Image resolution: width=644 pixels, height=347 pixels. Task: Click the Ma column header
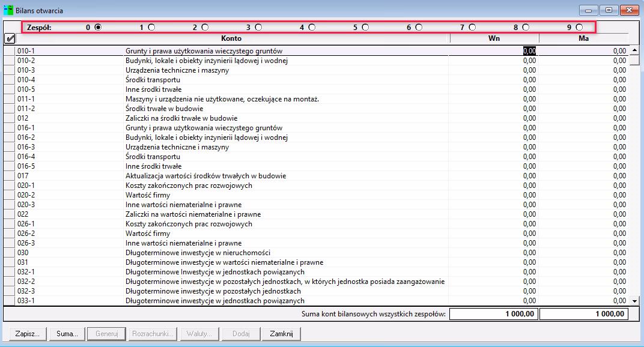tap(583, 38)
